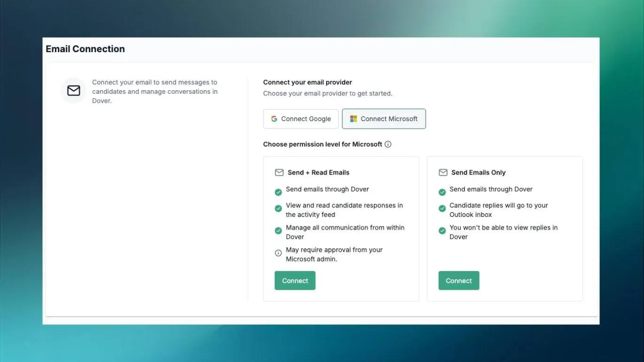644x362 pixels.
Task: Click the Microsoft logo icon
Action: tap(354, 119)
